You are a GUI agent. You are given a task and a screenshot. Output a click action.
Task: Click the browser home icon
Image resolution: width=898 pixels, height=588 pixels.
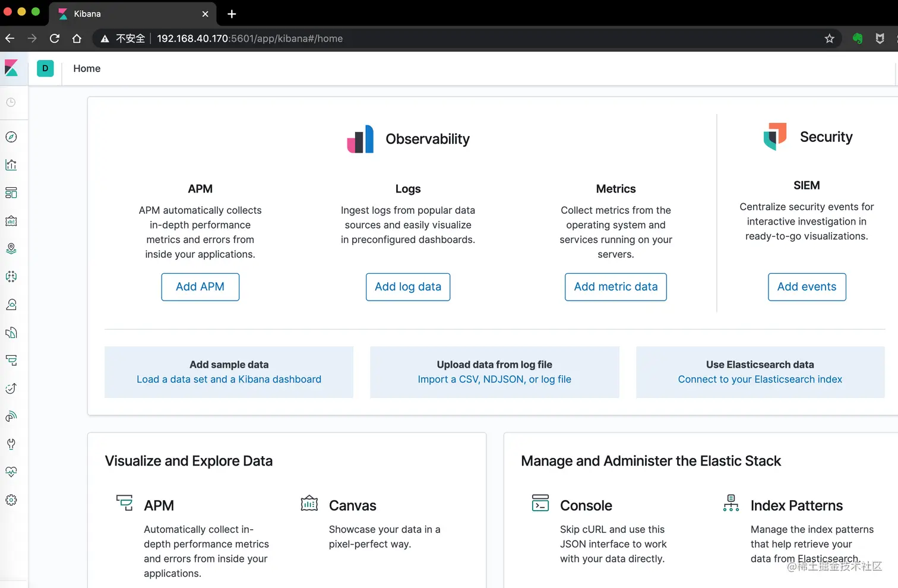click(x=77, y=39)
